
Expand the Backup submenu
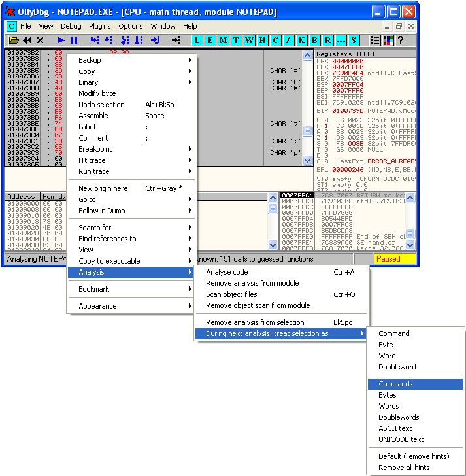click(131, 60)
